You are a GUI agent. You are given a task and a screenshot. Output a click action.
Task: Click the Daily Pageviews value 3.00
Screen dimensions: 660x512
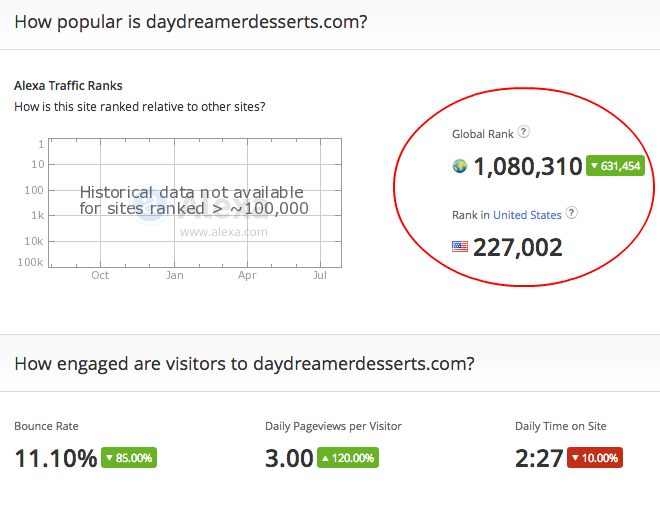tap(289, 458)
